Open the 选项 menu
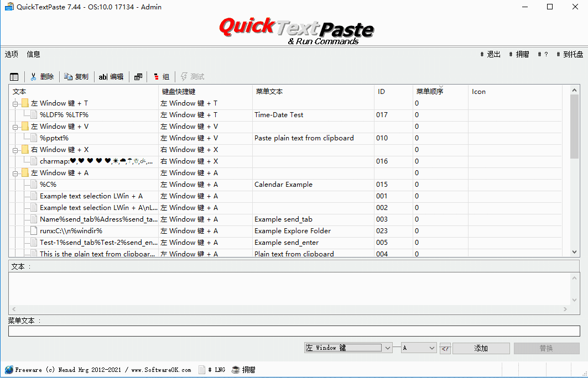Screen dimensions: 588x378 [x=11, y=54]
